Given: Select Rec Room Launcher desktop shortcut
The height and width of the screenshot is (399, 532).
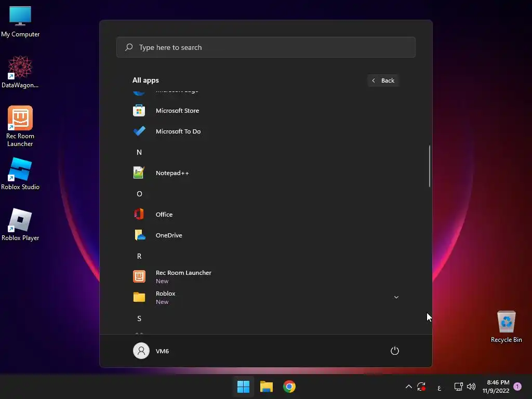Looking at the screenshot, I should click(20, 126).
